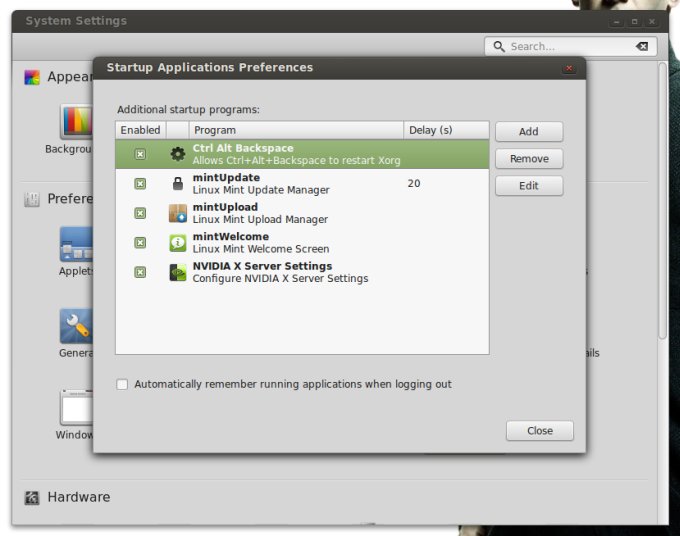Sort by the Delay (s) column header
680x536 pixels.
click(446, 130)
